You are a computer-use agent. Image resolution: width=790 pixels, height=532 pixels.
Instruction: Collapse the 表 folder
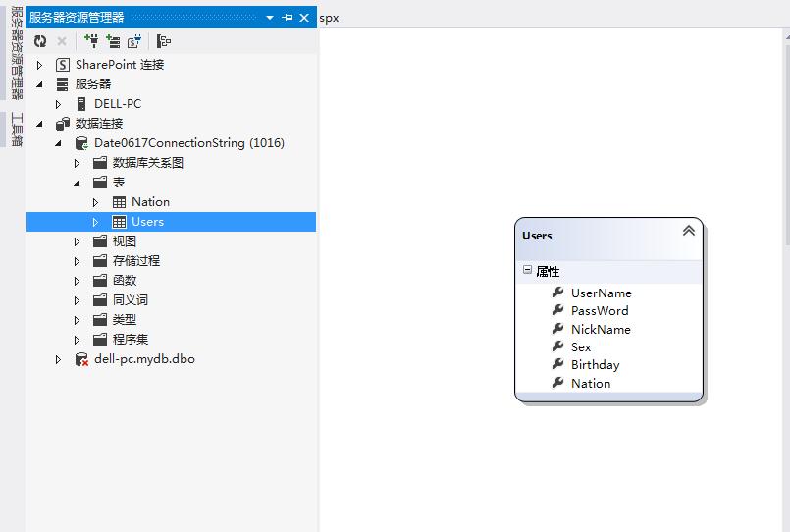pos(78,183)
